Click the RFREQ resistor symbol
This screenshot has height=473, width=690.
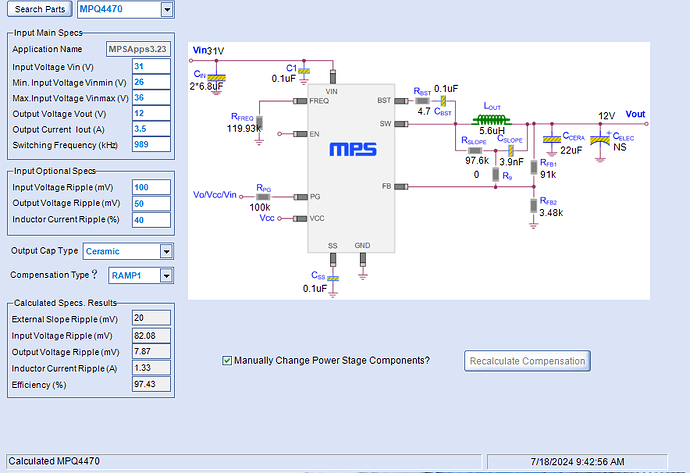[259, 124]
